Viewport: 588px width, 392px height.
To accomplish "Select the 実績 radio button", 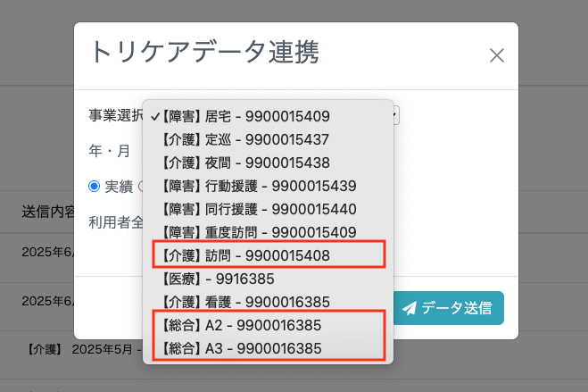I will [94, 186].
